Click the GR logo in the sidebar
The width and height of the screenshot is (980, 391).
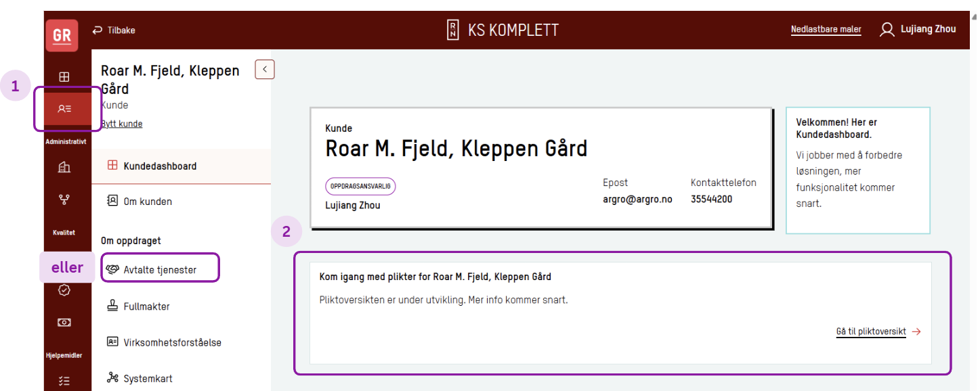coord(62,36)
